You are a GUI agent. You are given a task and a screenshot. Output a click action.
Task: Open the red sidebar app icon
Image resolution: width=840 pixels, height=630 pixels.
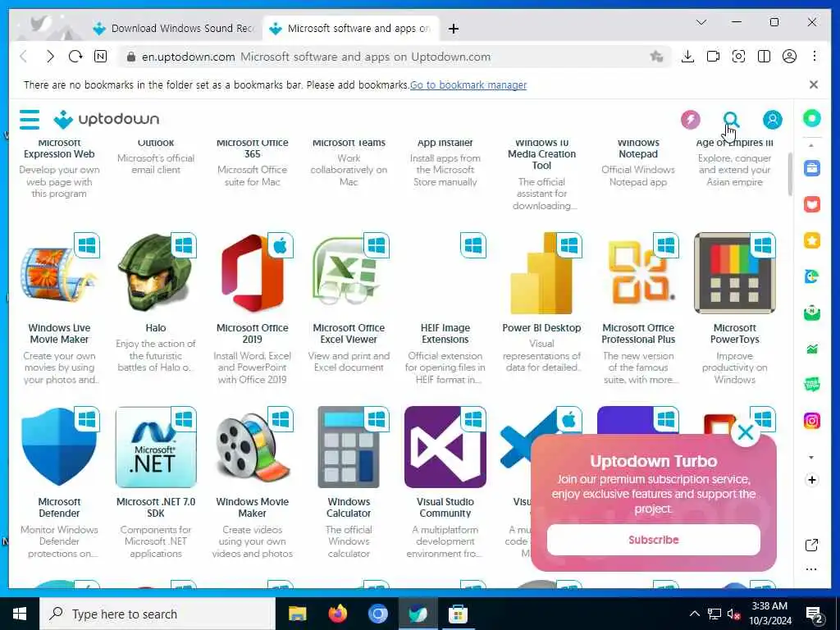coord(811,204)
